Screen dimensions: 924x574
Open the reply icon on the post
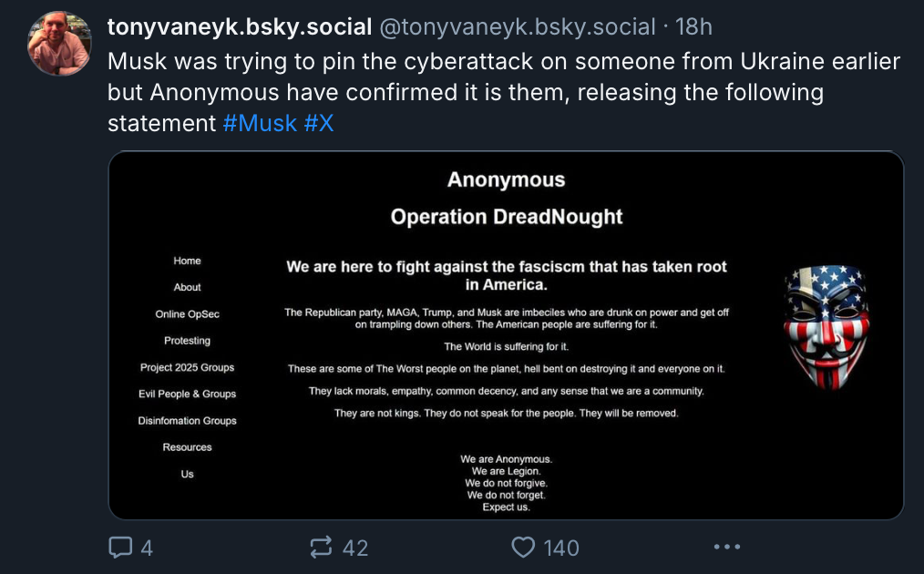119,547
